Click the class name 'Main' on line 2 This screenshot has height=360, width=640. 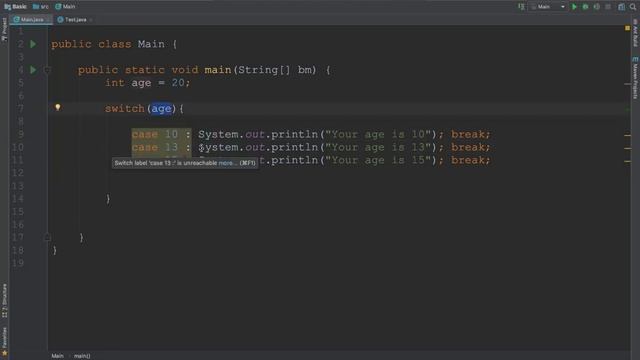[x=151, y=44]
